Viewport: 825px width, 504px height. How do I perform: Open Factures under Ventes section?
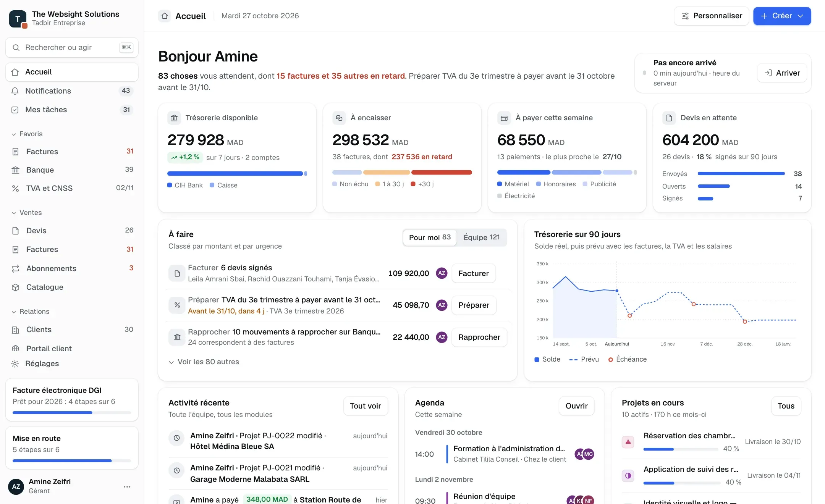tap(72, 249)
